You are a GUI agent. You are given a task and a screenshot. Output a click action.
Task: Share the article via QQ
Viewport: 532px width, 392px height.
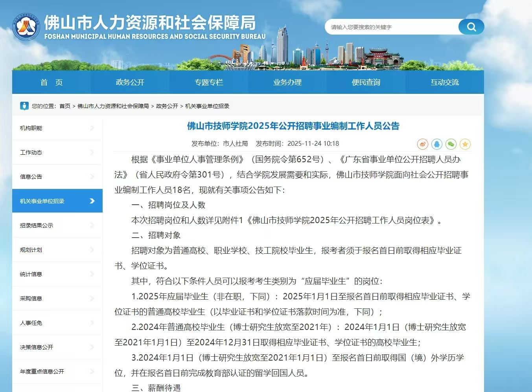[x=437, y=144]
